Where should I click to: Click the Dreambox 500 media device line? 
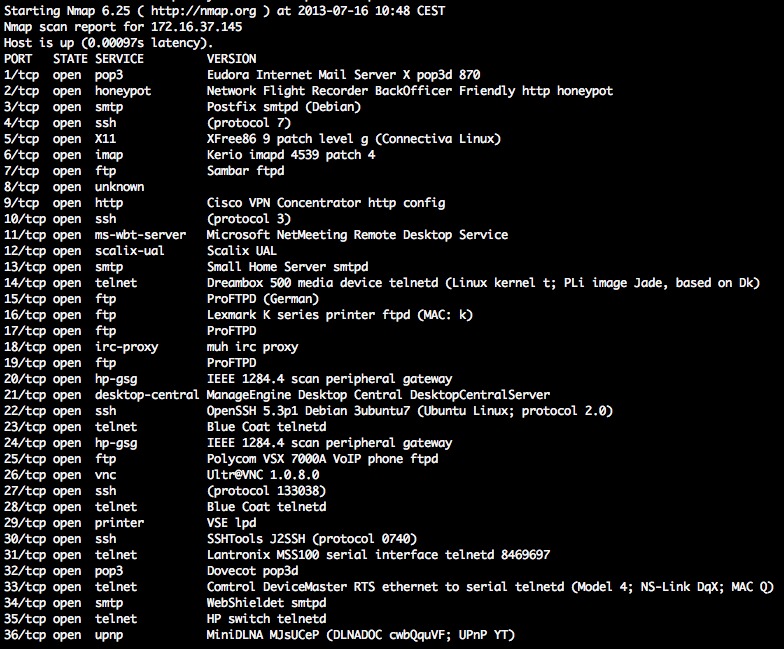click(484, 283)
